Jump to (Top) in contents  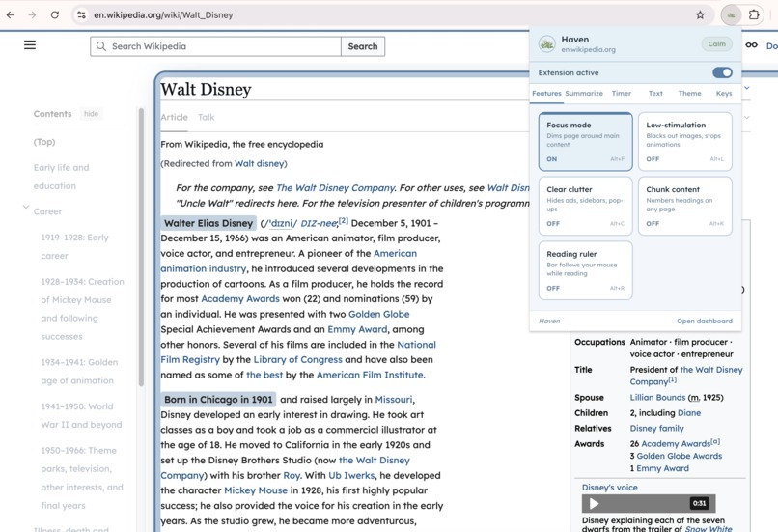(44, 142)
